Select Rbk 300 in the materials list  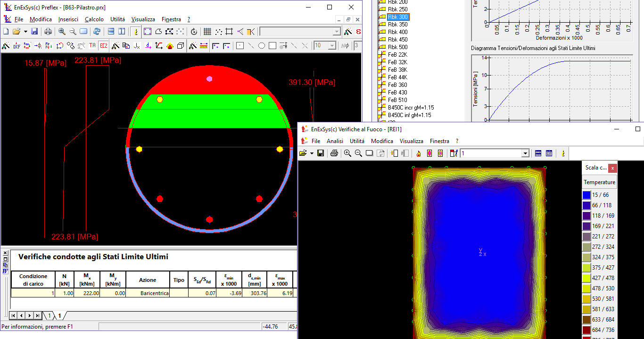point(398,17)
